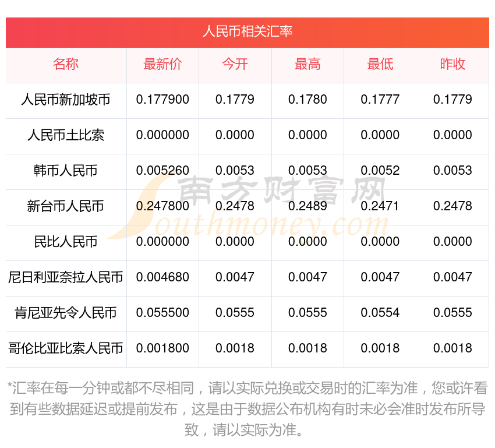Click the 今开 column header

235,64
